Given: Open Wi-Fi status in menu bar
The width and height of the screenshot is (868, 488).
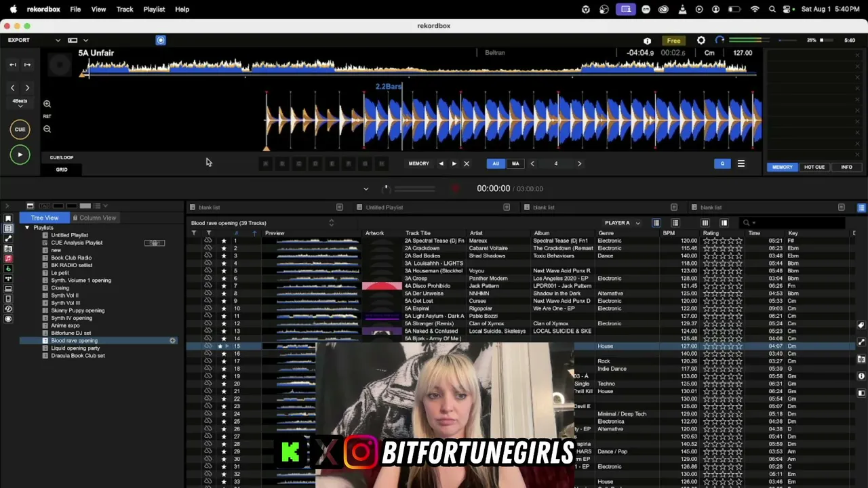Looking at the screenshot, I should [x=755, y=9].
